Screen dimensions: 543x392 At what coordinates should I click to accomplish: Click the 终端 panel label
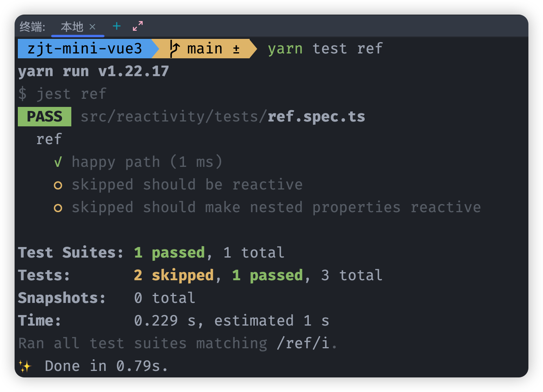32,27
